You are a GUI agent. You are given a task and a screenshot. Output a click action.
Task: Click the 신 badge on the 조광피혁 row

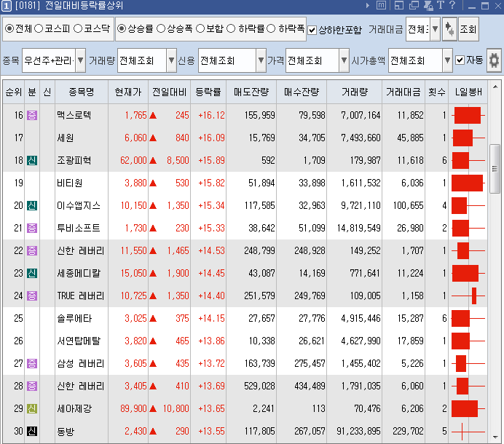pos(32,160)
